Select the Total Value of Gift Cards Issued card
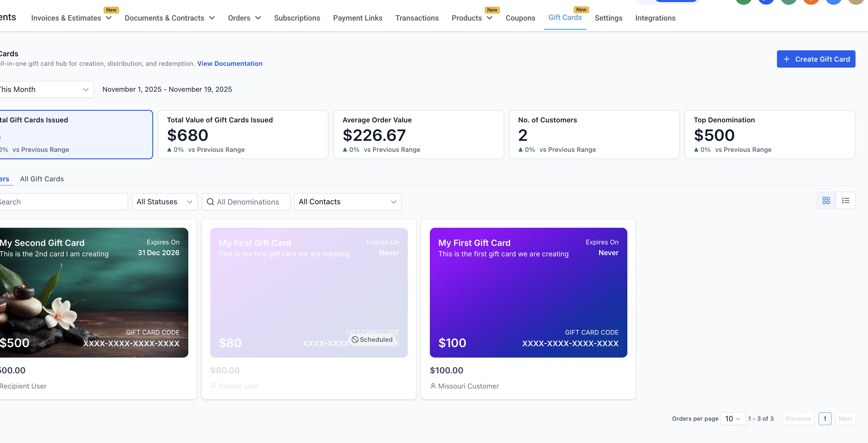868x443 pixels. [x=243, y=135]
